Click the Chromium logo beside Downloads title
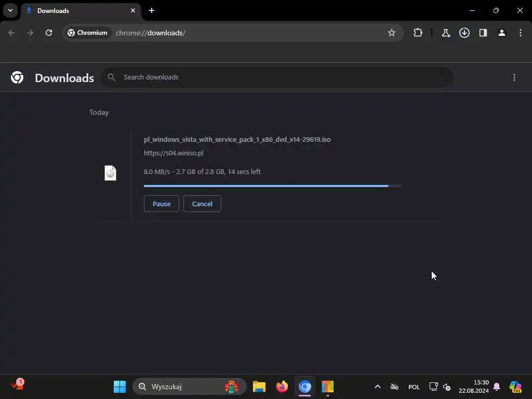Image resolution: width=532 pixels, height=399 pixels. click(x=17, y=78)
